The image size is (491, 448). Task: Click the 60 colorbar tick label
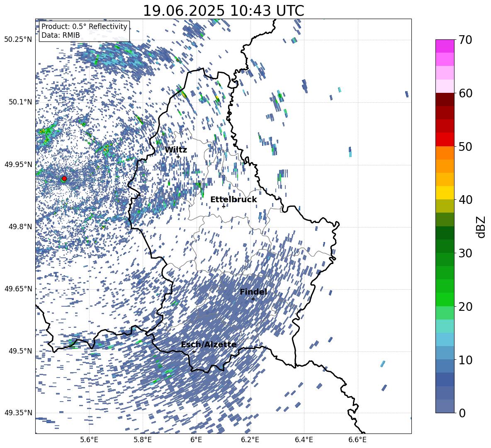(465, 93)
